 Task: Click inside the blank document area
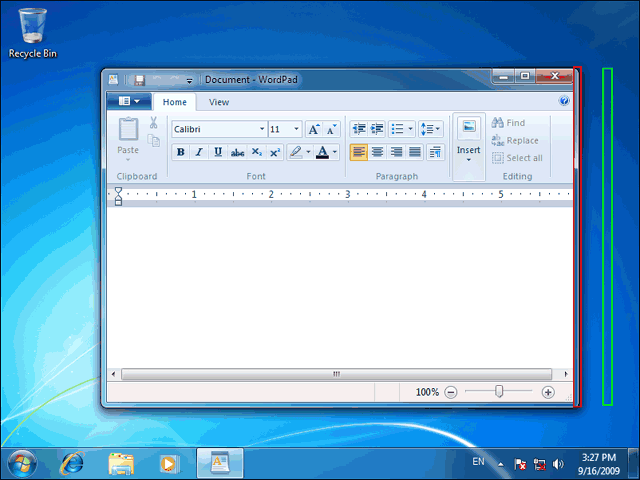click(x=340, y=288)
